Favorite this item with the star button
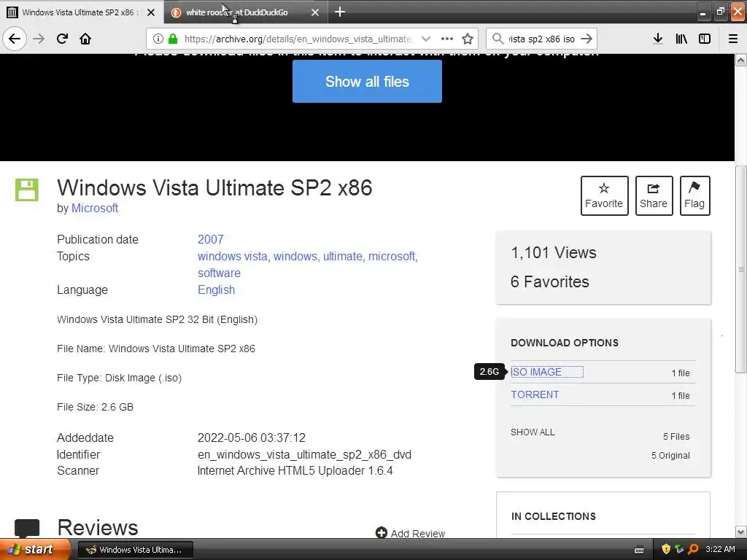This screenshot has height=560, width=747. pos(604,195)
